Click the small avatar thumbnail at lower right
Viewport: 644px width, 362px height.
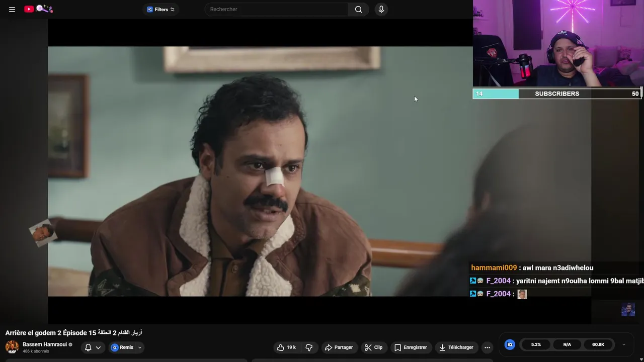[x=628, y=310]
